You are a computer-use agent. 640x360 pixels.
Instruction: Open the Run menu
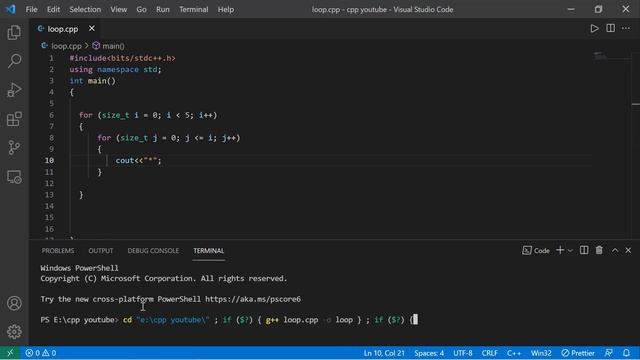162,9
